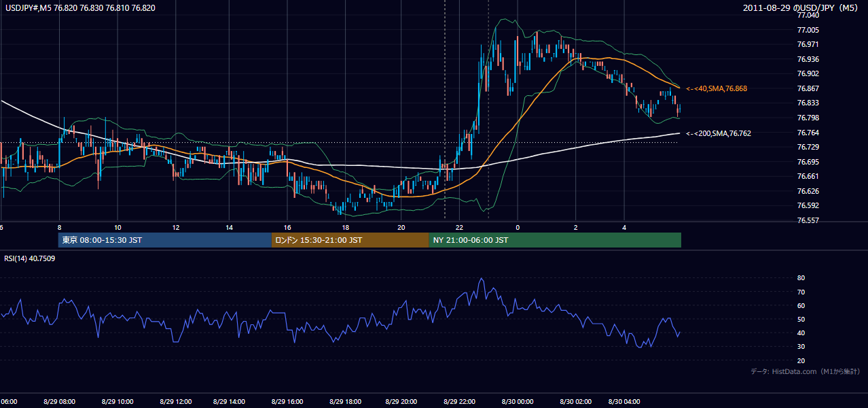The image size is (868, 408).
Task: Click RSI axis level 80
Action: [801, 278]
